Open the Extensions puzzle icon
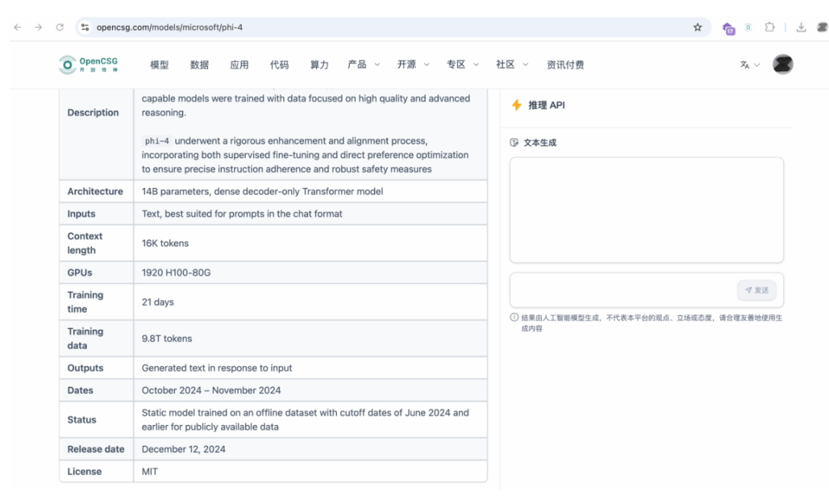829x504 pixels. point(770,27)
